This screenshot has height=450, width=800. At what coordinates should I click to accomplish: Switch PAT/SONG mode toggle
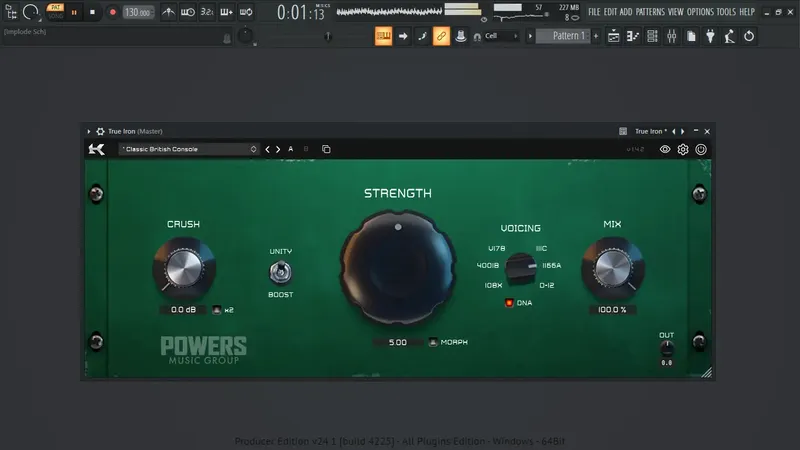55,12
